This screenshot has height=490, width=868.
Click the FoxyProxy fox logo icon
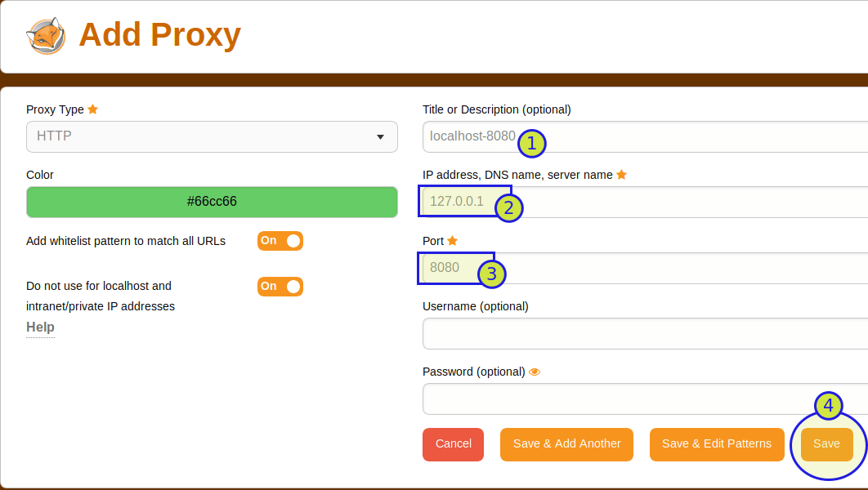coord(46,36)
